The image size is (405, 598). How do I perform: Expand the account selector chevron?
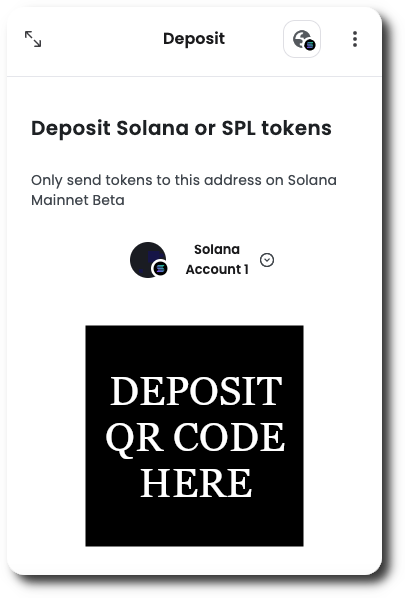[x=267, y=260]
